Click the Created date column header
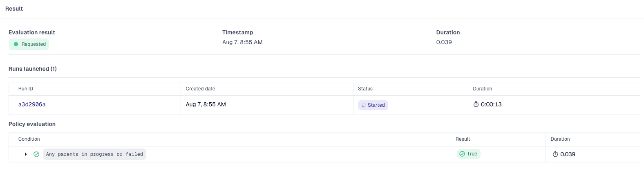 (x=200, y=89)
